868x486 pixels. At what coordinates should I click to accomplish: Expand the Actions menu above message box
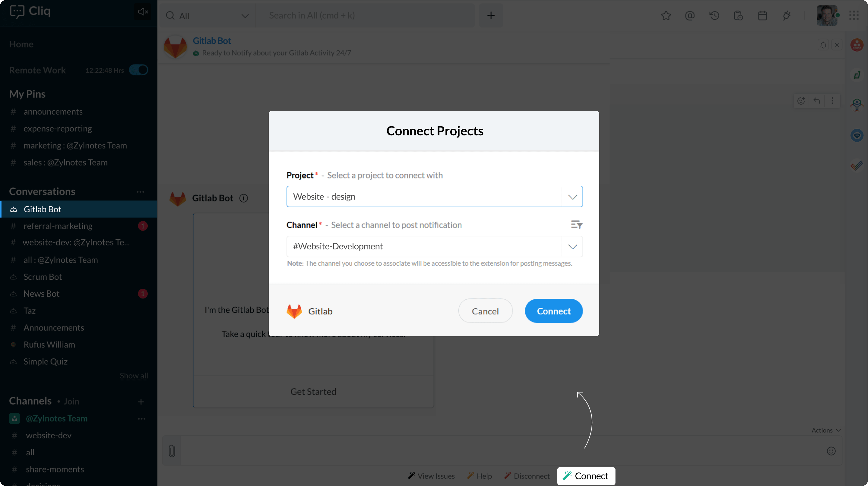[x=826, y=430]
